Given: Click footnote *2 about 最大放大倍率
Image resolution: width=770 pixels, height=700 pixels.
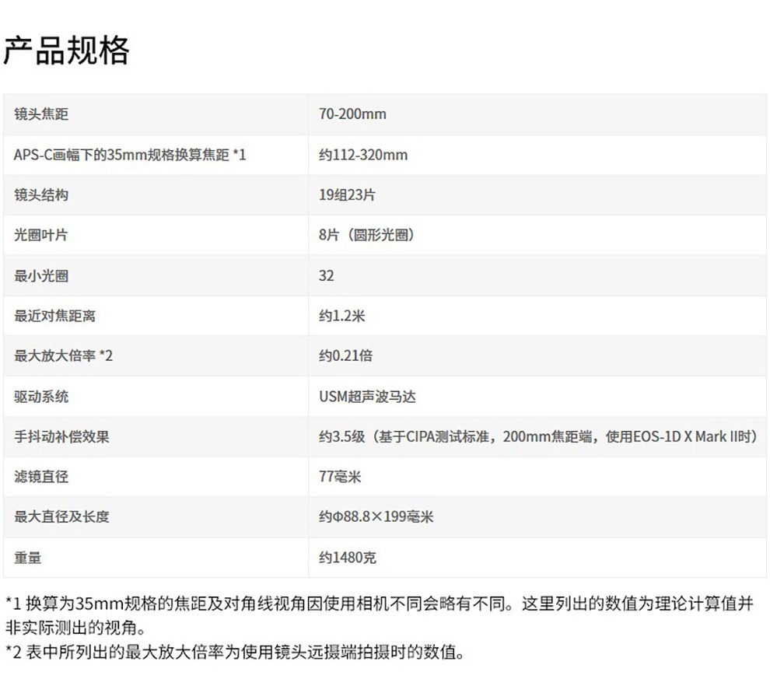Looking at the screenshot, I should pyautogui.click(x=235, y=653).
